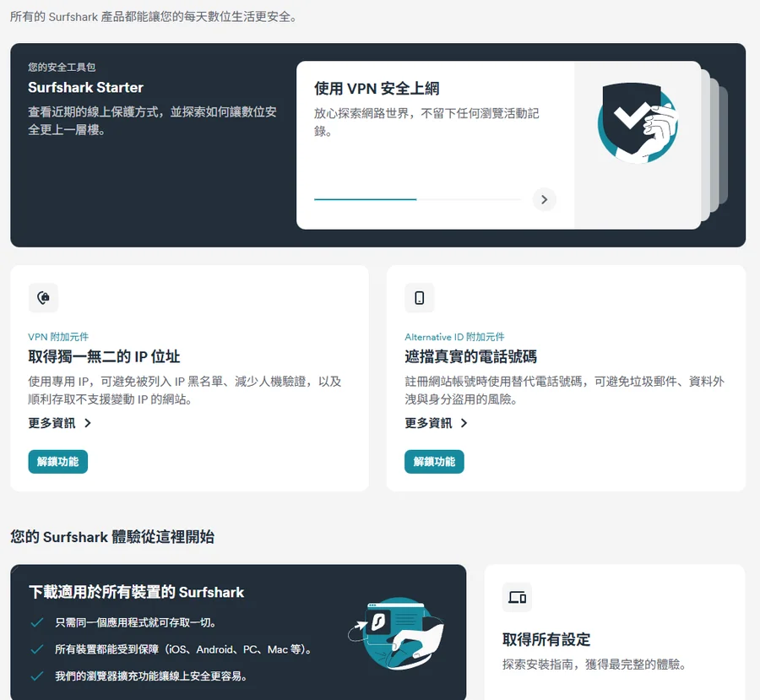
Task: Open the 取得所有設定 heading
Action: click(546, 639)
